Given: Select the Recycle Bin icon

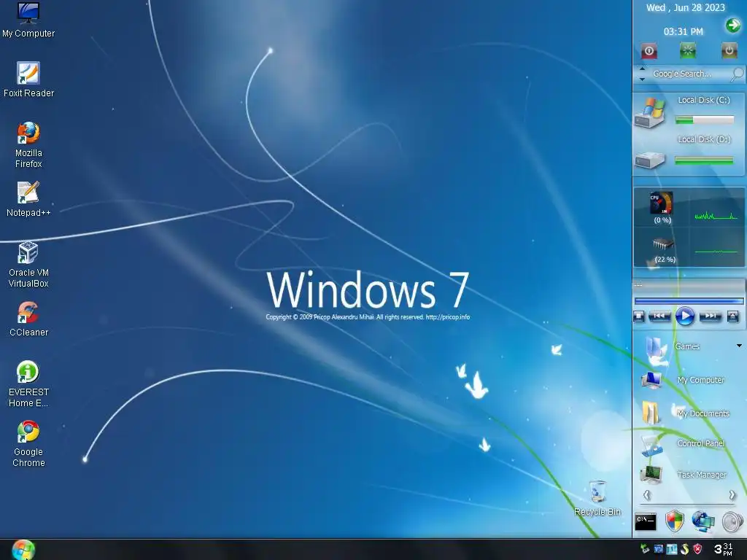Looking at the screenshot, I should 597,498.
